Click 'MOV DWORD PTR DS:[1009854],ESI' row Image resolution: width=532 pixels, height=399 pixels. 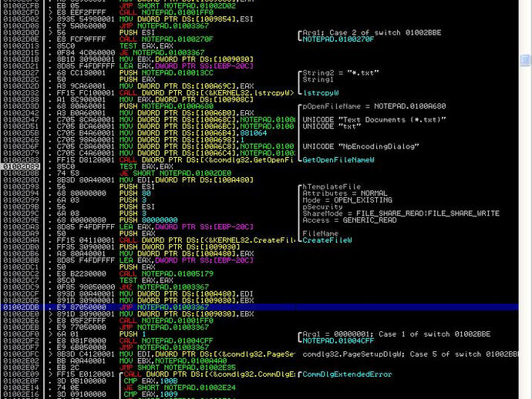click(187, 19)
